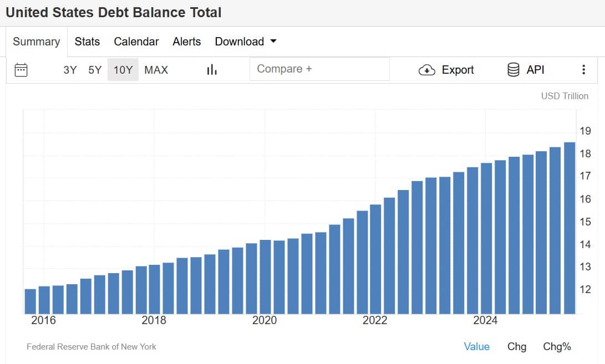Click the Federal Reserve Bank of New York source
605x364 pixels.
click(x=91, y=347)
